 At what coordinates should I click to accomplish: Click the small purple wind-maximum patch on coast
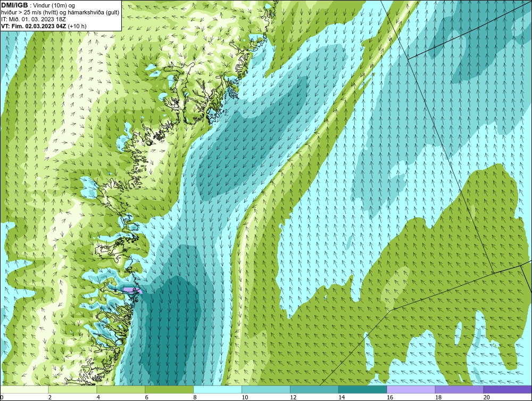point(131,290)
